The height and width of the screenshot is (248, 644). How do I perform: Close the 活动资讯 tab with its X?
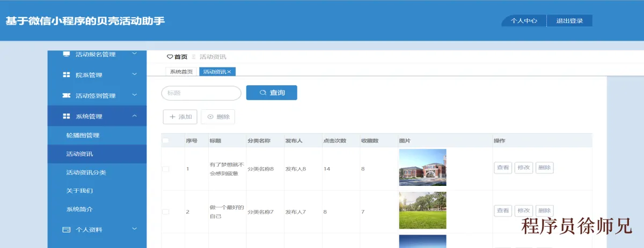click(x=229, y=72)
